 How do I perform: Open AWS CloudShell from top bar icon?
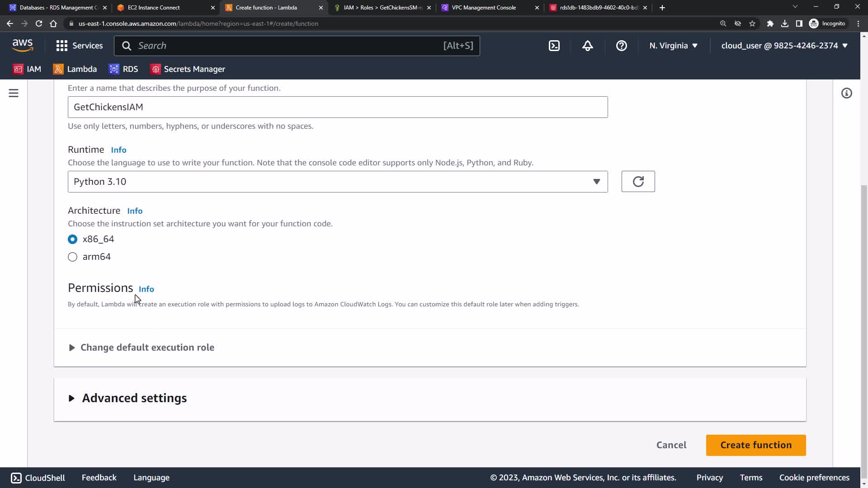click(x=554, y=46)
